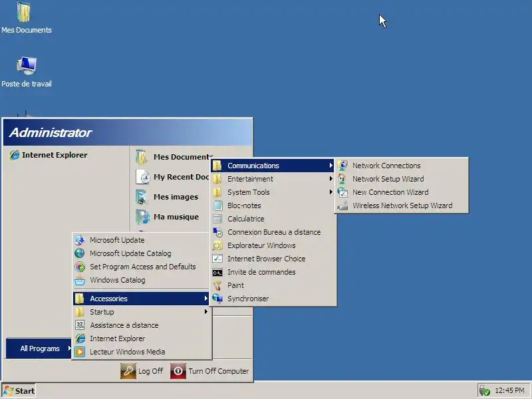
Task: Click the Synchroniser text label
Action: tap(248, 299)
